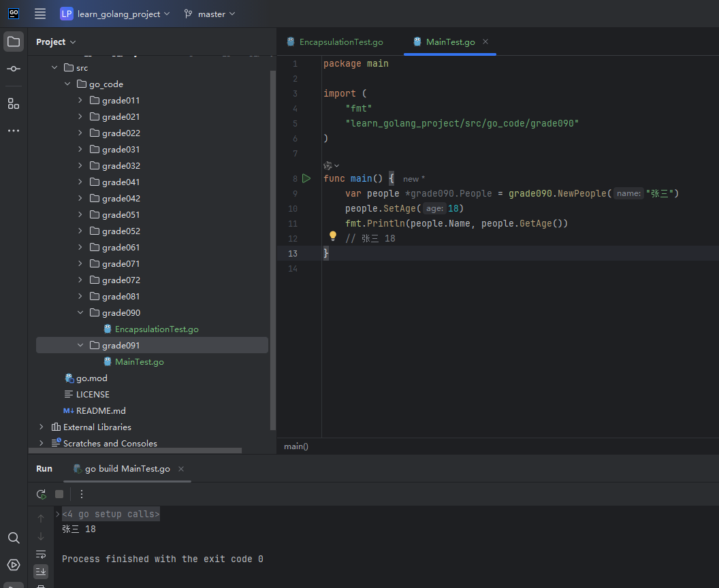Click the inlay author hint icon above main
Screen dimensions: 719x588
click(328, 165)
